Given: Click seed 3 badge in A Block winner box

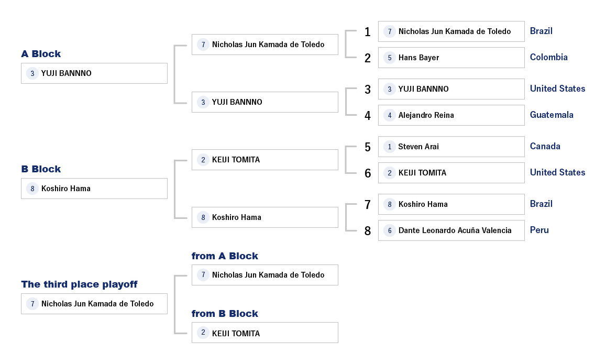Looking at the screenshot, I should click(x=32, y=73).
